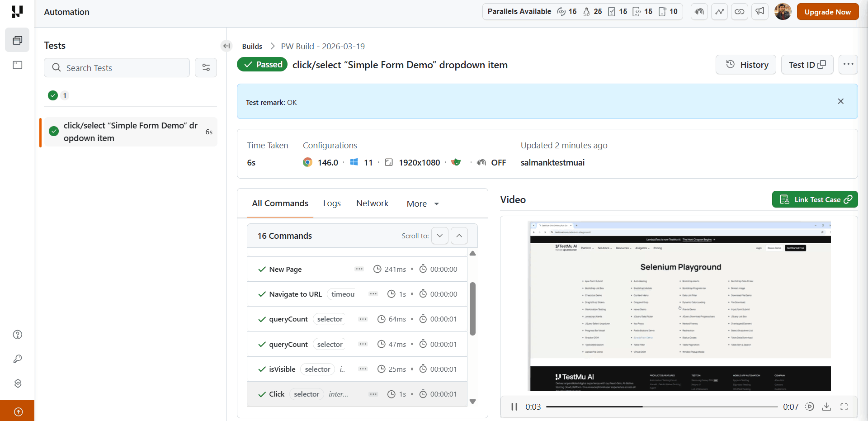Click the TestMu AI logo top left
The height and width of the screenshot is (421, 868).
coord(17,12)
